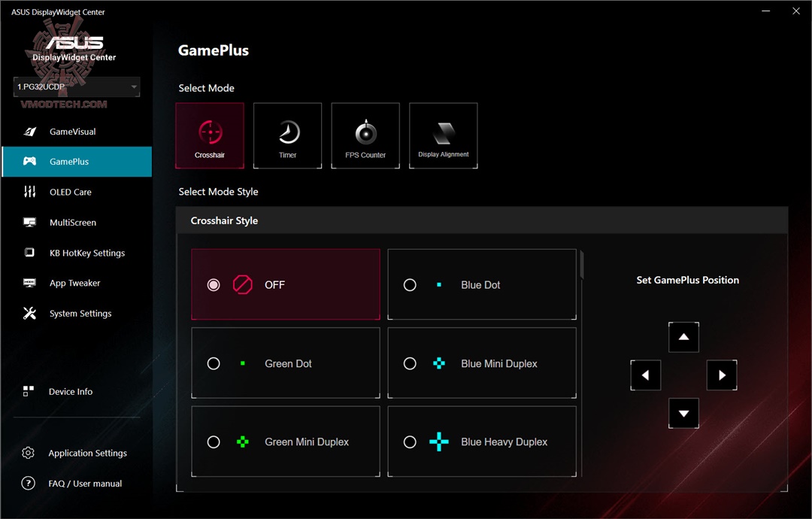This screenshot has width=812, height=519.
Task: Pick the Display Alignment mode icon
Action: pyautogui.click(x=444, y=135)
